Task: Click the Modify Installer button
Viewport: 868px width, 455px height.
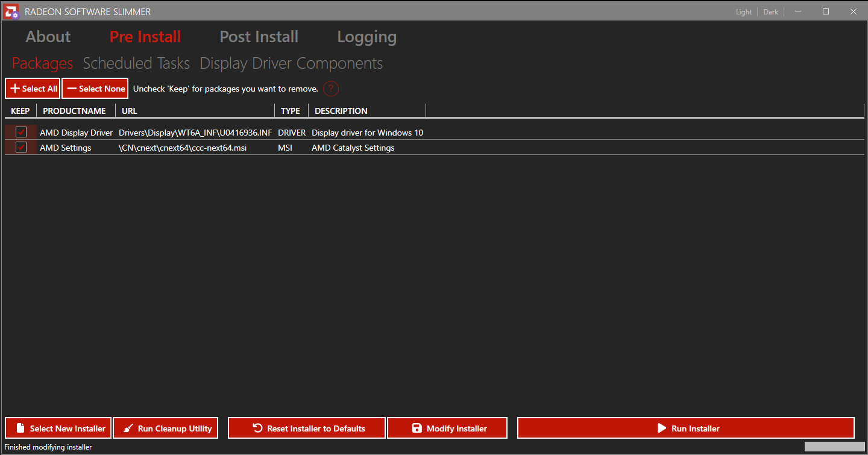Action: pyautogui.click(x=447, y=428)
